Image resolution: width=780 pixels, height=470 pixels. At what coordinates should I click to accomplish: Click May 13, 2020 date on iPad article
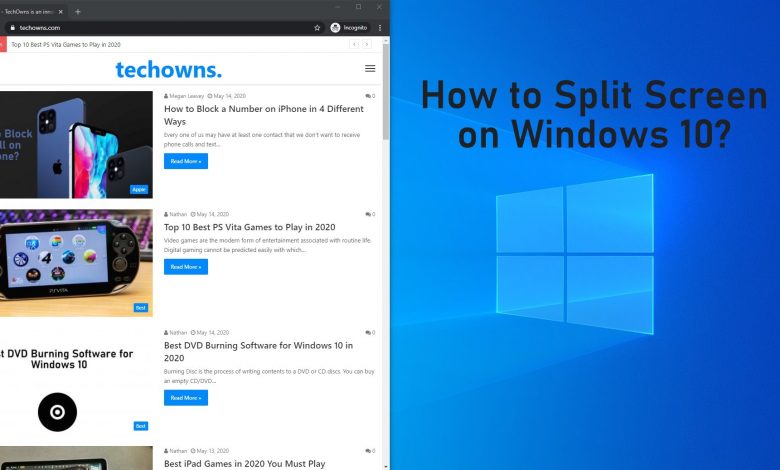tap(210, 451)
